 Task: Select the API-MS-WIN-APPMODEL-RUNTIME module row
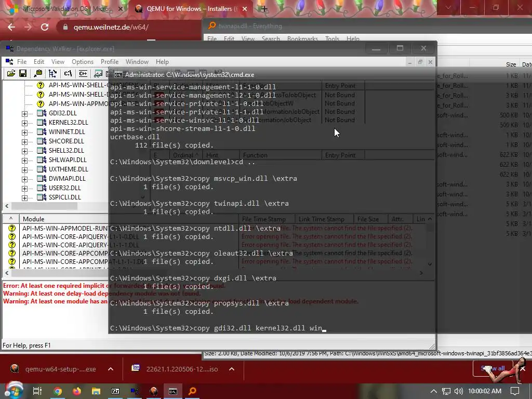[64, 229]
